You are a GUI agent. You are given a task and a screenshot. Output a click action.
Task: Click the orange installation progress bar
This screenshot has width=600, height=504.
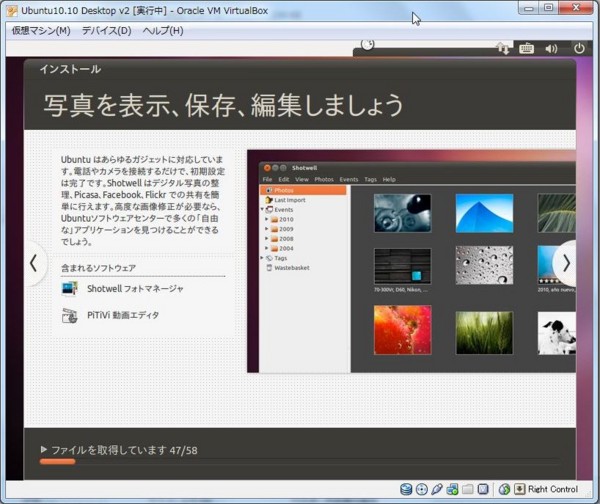coord(57,462)
